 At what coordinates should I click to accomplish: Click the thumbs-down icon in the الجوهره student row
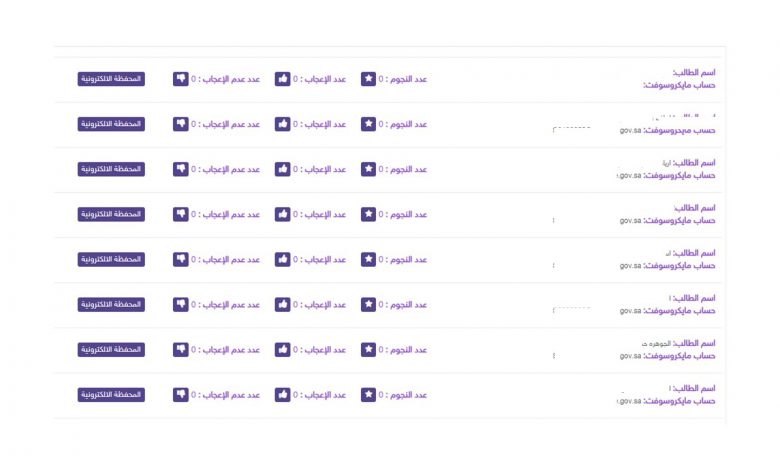(181, 350)
